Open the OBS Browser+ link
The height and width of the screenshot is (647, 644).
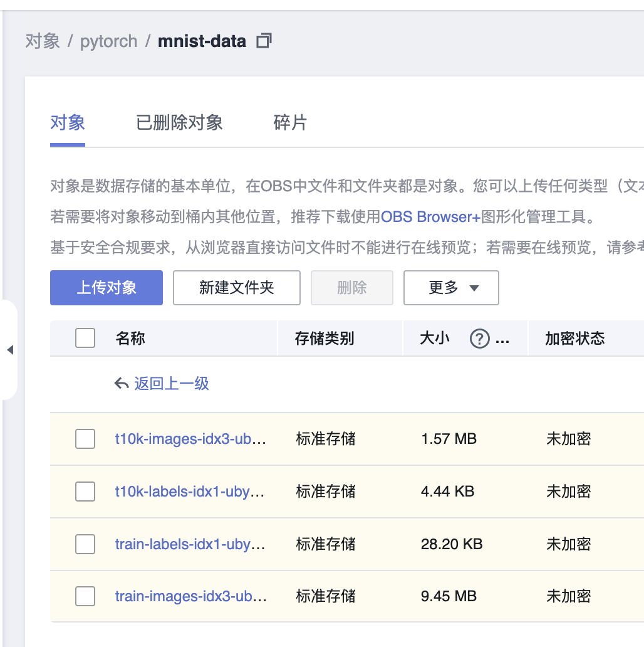coord(430,217)
